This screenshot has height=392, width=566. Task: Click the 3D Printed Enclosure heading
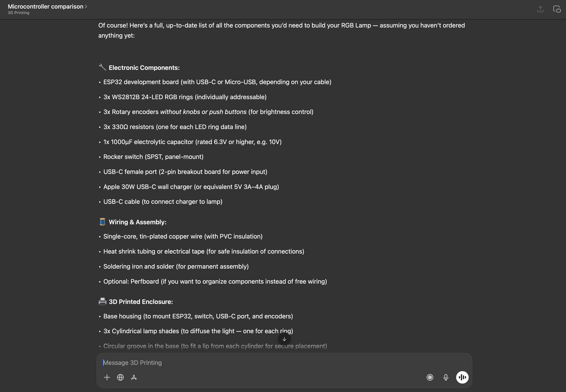141,302
